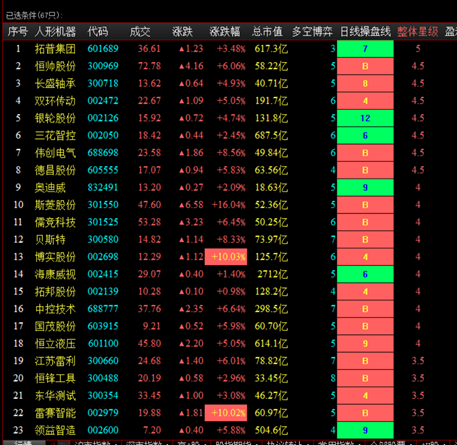The height and width of the screenshot is (445, 457).
Task: Select stock 银轮股份
Action: 55,118
